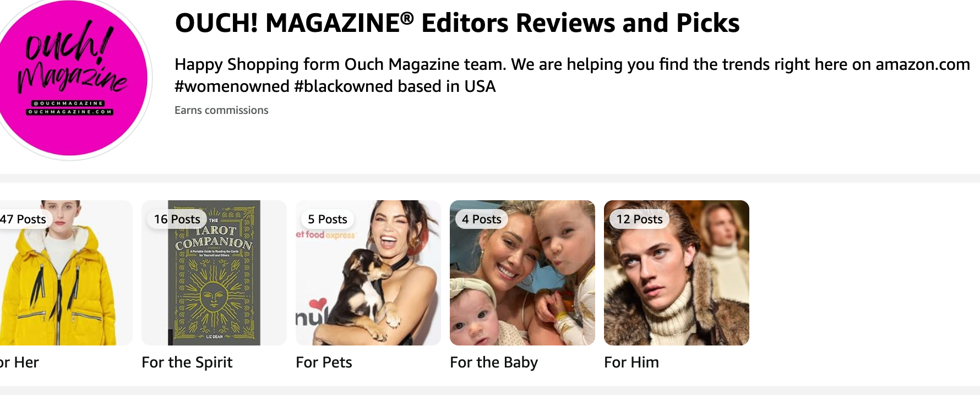This screenshot has height=395, width=980.
Task: Click the 5 Posts badge
Action: (x=328, y=219)
